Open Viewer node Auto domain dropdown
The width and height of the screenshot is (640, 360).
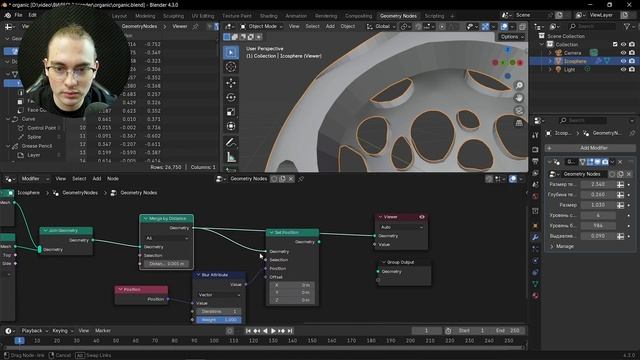click(401, 227)
